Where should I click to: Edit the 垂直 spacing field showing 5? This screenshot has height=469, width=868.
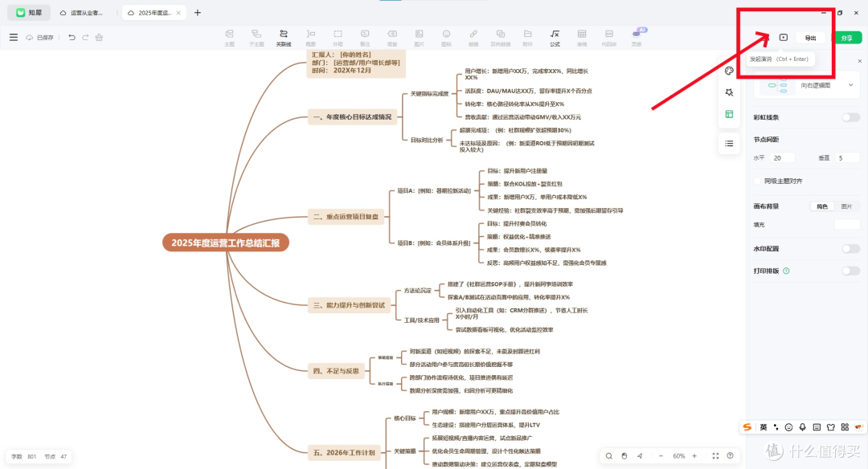[x=847, y=158]
